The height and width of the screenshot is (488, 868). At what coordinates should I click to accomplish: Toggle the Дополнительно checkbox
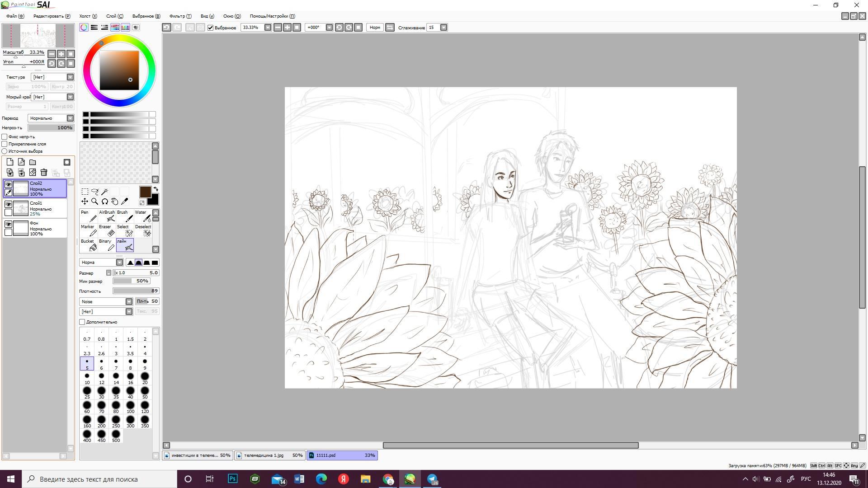click(82, 322)
